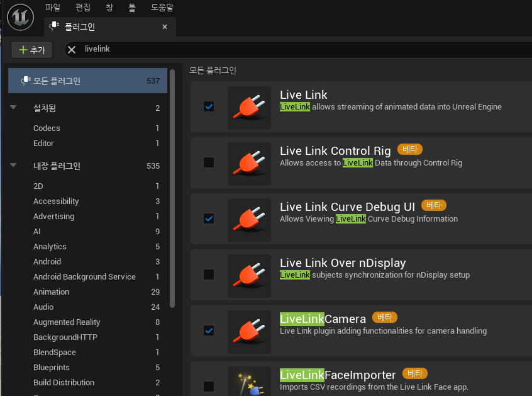Screen dimensions: 532x396
Task: Select the 모든 플러그인 category
Action: 87,81
